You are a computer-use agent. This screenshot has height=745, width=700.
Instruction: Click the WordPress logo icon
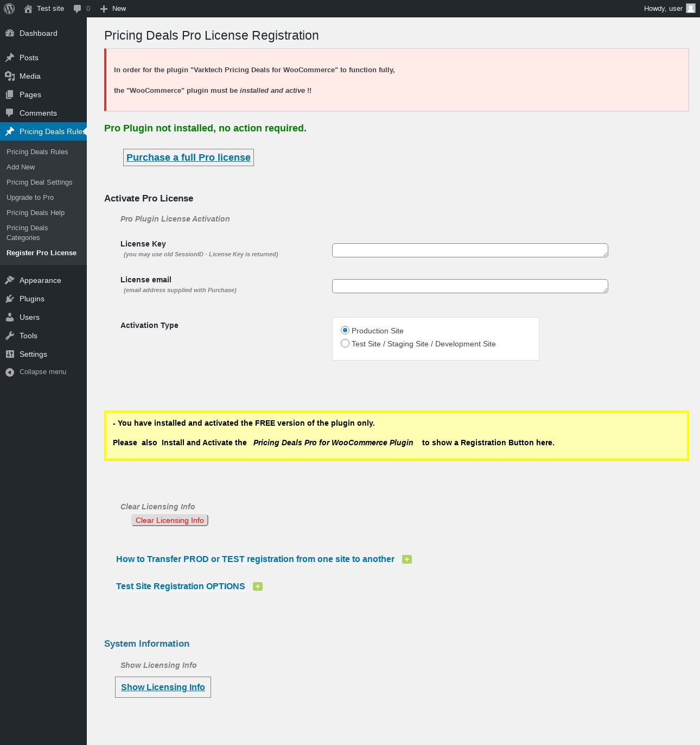[x=9, y=9]
